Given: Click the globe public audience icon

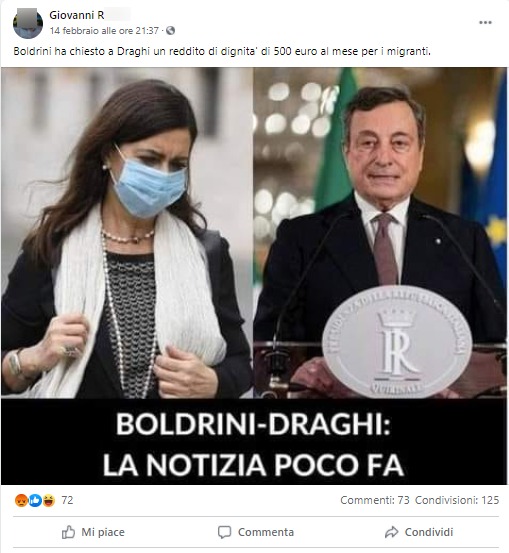Looking at the screenshot, I should [170, 31].
